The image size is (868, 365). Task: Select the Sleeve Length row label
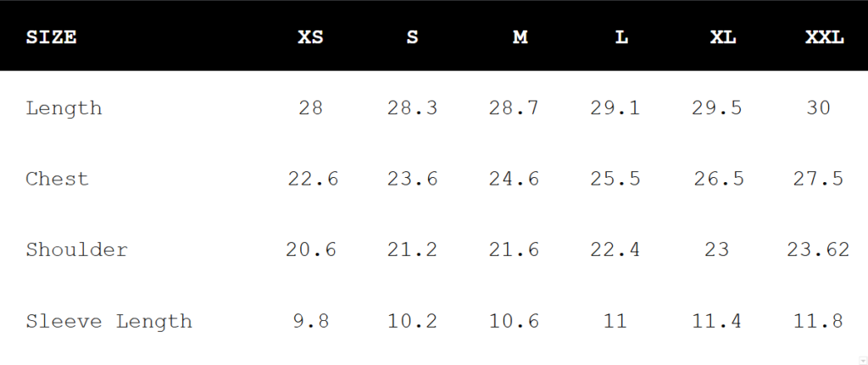[x=108, y=322]
